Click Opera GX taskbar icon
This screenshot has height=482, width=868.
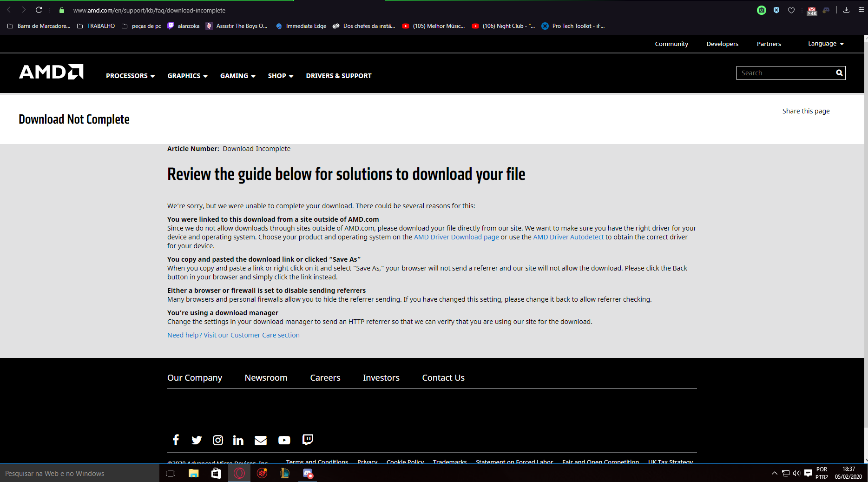[x=239, y=473]
